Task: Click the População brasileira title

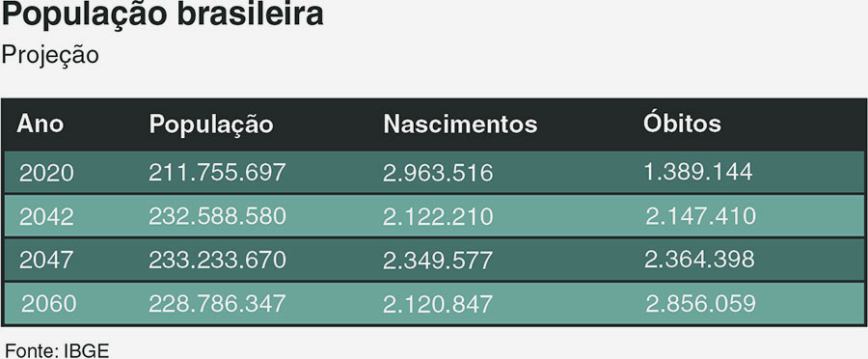Action: 163,15
